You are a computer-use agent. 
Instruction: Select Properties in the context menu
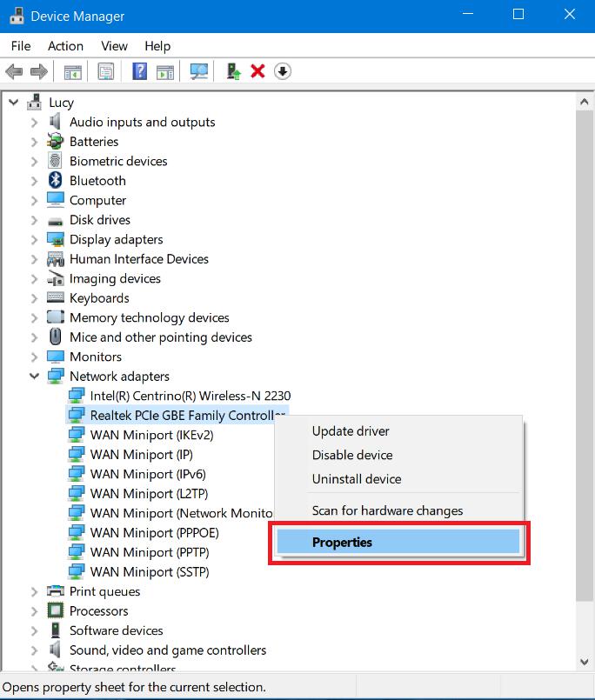pos(399,542)
